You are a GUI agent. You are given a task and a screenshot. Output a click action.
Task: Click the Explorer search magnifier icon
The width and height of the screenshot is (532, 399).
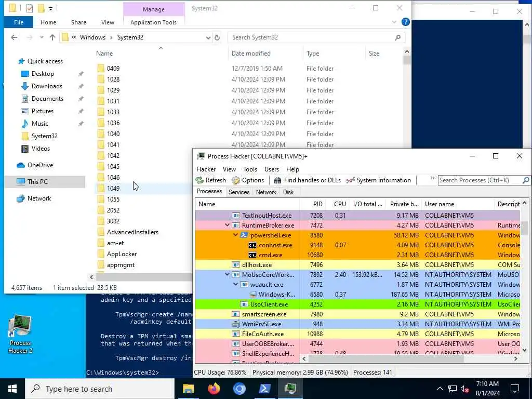(x=397, y=37)
